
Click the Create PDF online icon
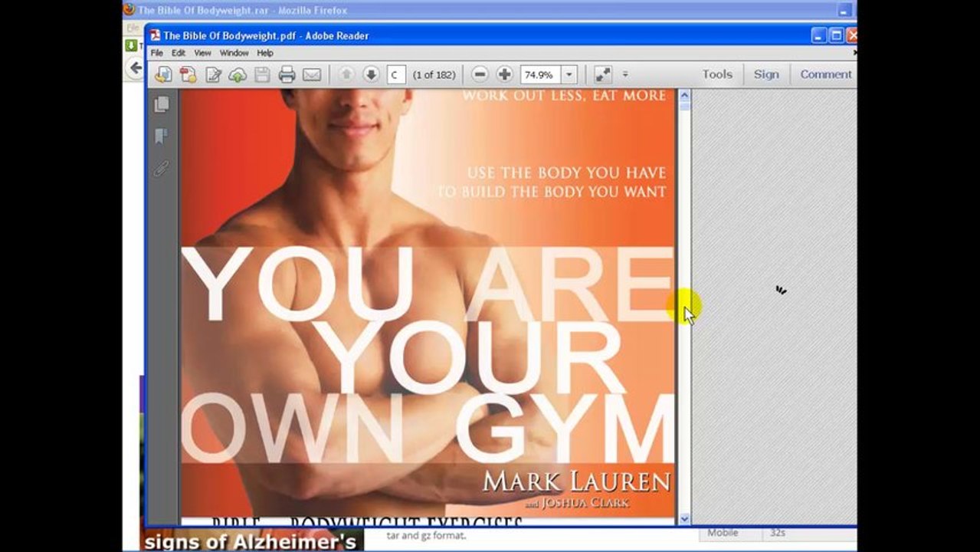click(188, 74)
